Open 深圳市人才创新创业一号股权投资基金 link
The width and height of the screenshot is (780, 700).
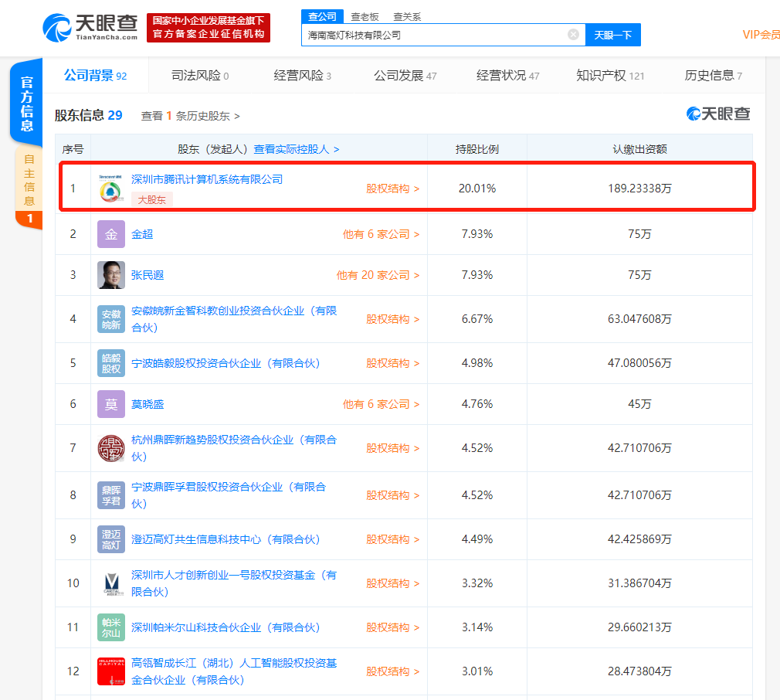(x=234, y=583)
